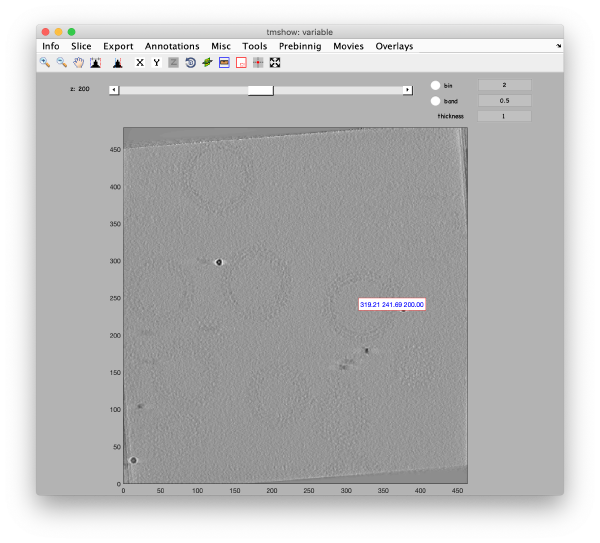
Task: Switch to X axis slice view
Action: (140, 62)
